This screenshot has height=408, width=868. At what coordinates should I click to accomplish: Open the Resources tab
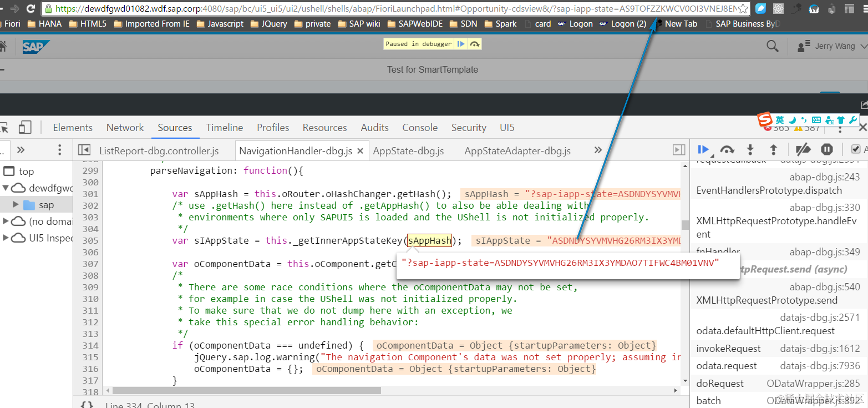tap(324, 128)
